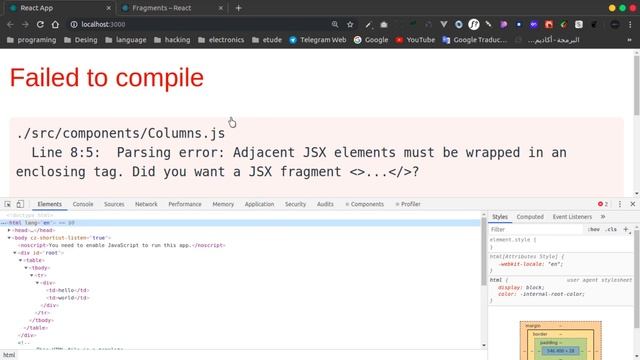Close the React App tab
This screenshot has width=640, height=360.
click(108, 8)
